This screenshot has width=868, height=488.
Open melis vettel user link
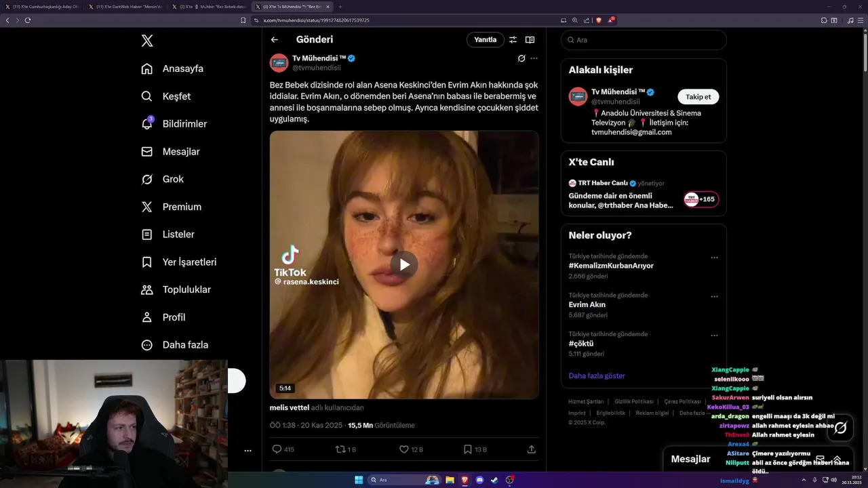290,408
